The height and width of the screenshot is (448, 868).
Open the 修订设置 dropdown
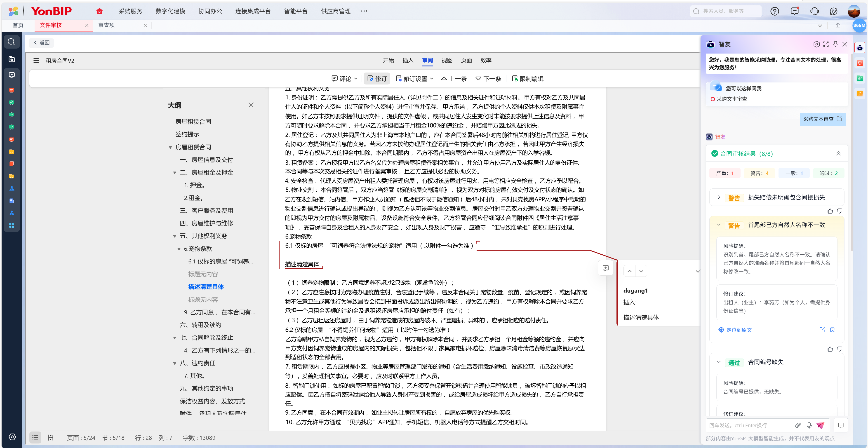pos(415,78)
